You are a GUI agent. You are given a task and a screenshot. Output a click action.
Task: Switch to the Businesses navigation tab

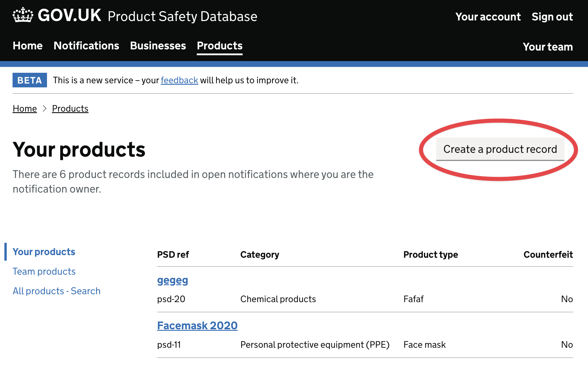tap(158, 46)
